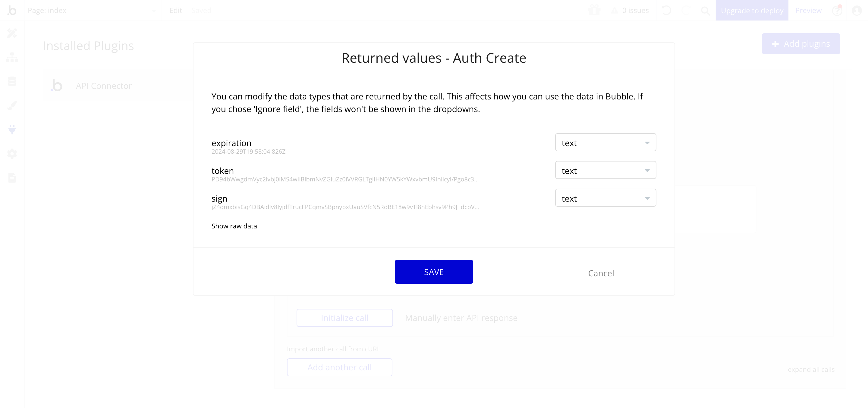Click the Page: index tab label
Viewport: 868px width, 408px height.
[47, 10]
